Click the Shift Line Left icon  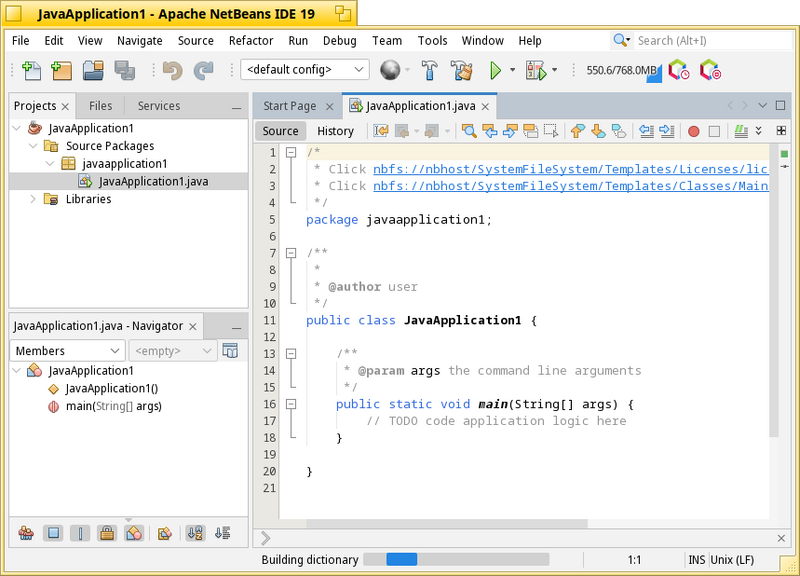tap(646, 131)
